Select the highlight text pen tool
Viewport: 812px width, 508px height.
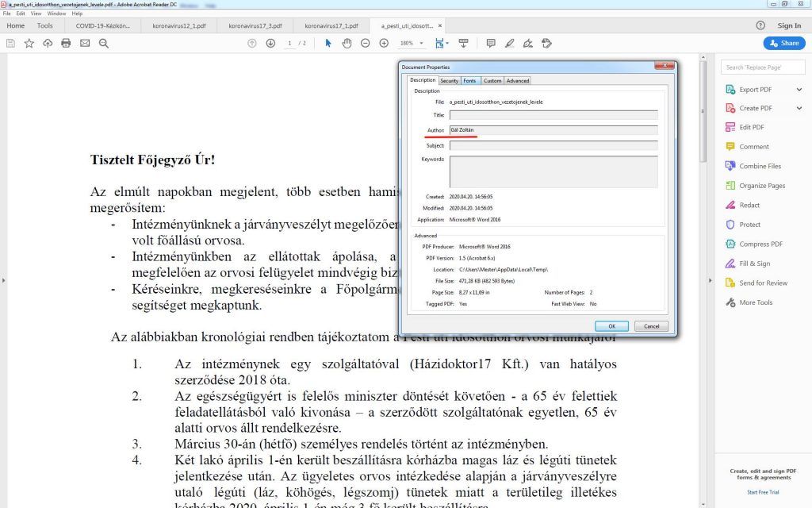tap(510, 44)
